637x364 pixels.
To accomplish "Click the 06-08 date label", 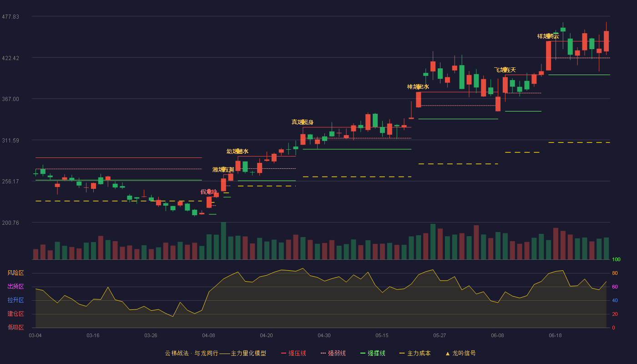I will pyautogui.click(x=497, y=335).
